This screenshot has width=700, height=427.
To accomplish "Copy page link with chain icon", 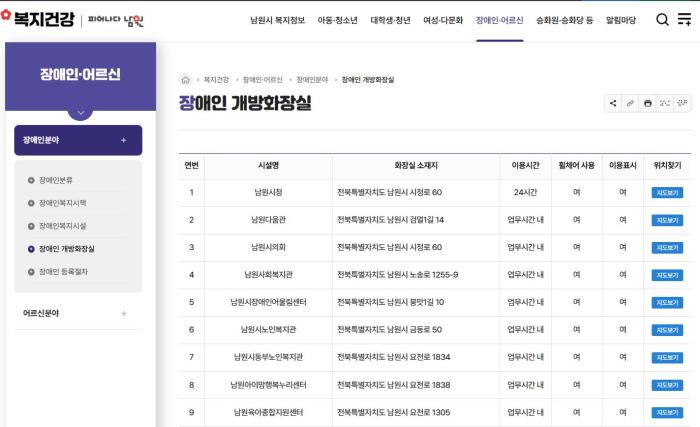I will pyautogui.click(x=630, y=103).
